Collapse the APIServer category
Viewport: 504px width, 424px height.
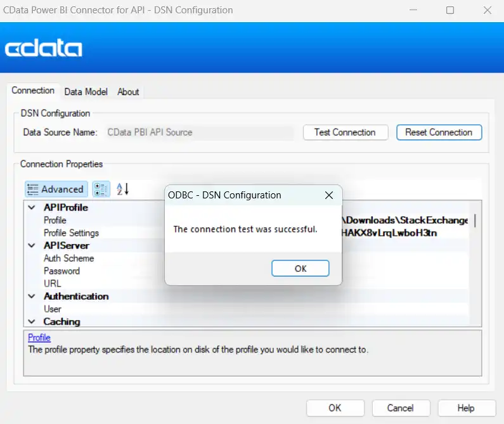[32, 246]
